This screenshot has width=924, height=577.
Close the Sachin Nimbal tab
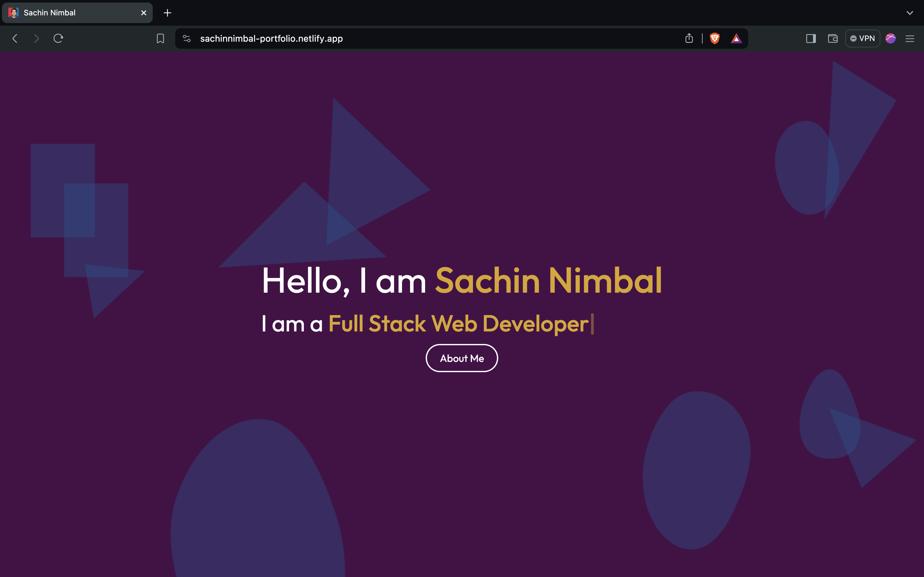tap(143, 13)
